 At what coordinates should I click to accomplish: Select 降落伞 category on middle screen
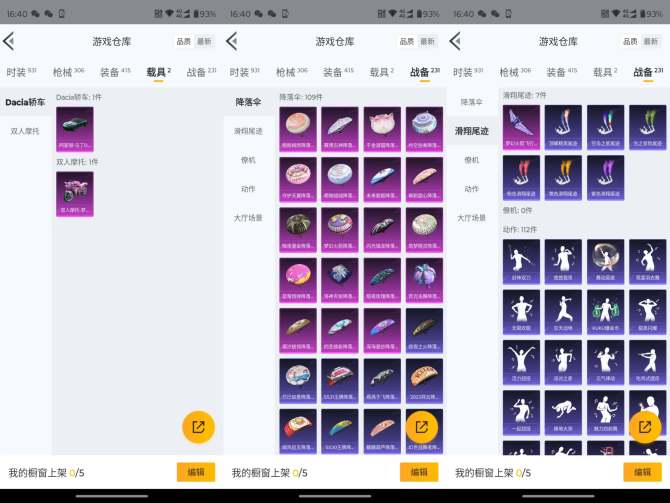pos(248,102)
